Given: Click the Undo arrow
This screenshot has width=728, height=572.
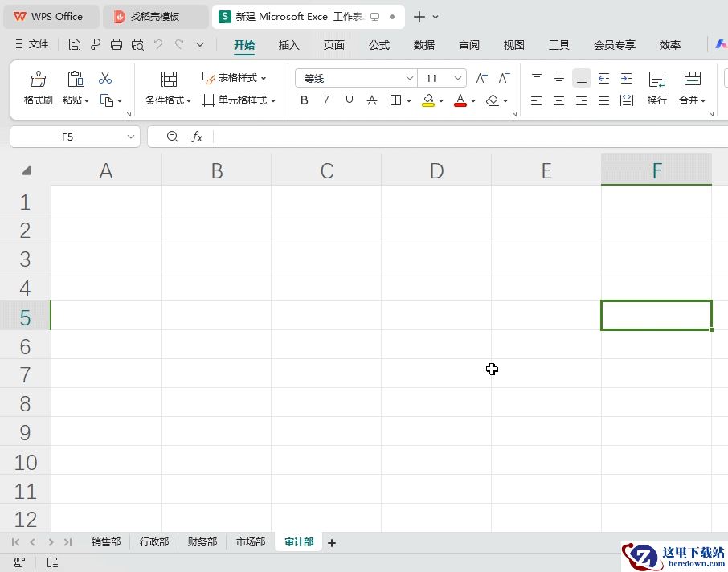Looking at the screenshot, I should 158,44.
